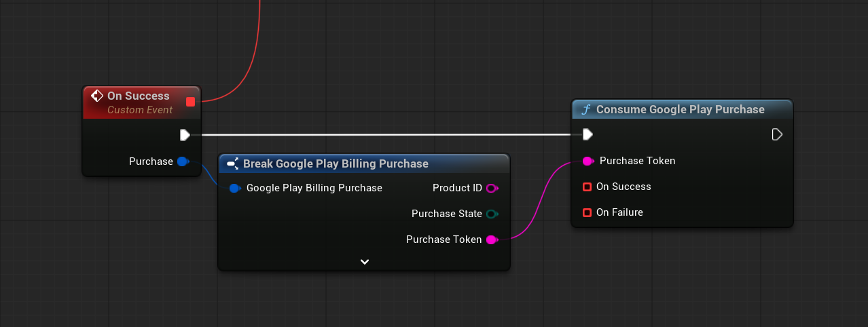868x327 pixels.
Task: Expand the Break Google Play Billing Purchase node
Action: click(x=365, y=261)
